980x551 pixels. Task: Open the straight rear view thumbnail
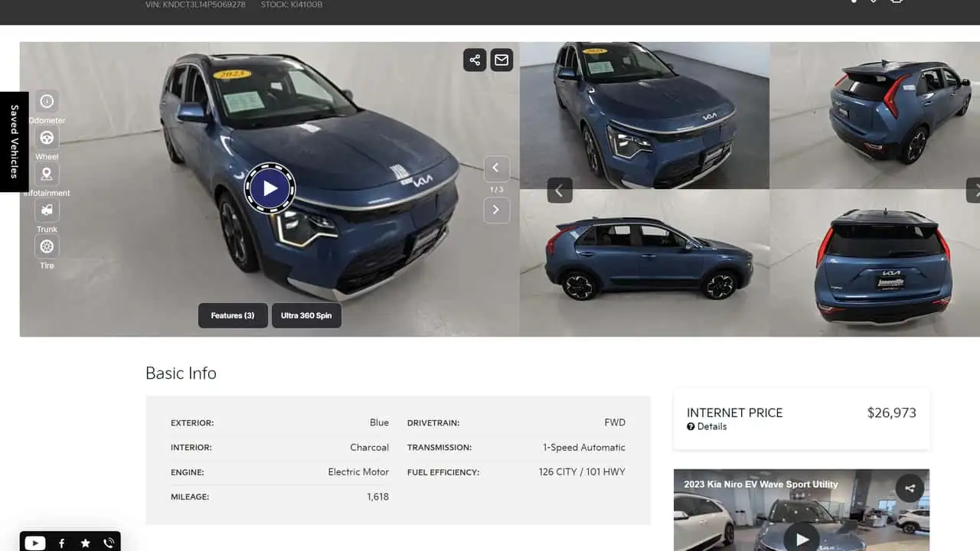[874, 263]
